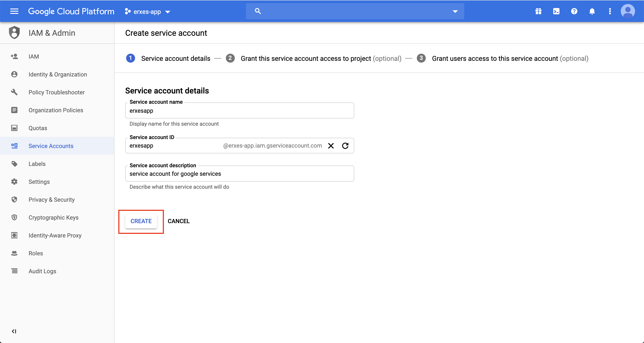
Task: Open the Audit Logs section
Action: (42, 271)
